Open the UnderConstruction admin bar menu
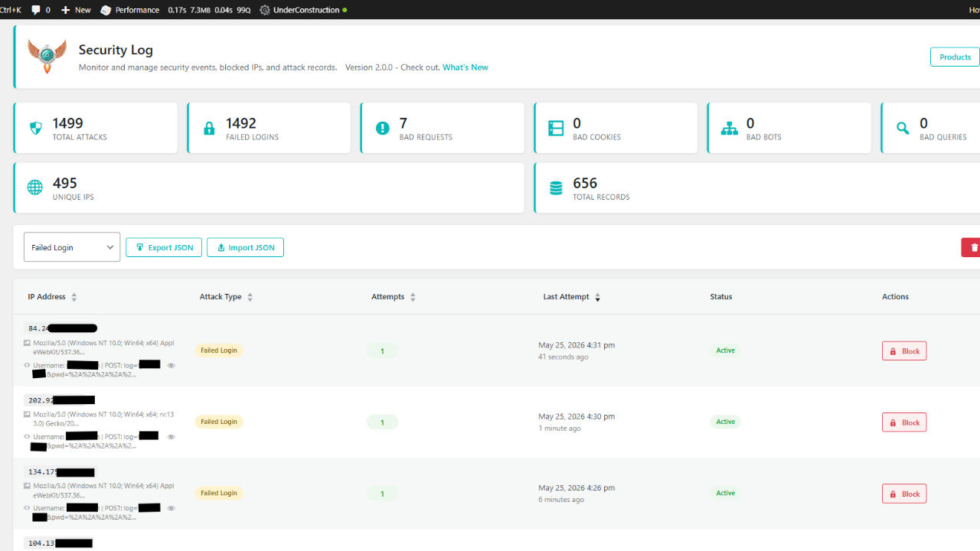 303,10
